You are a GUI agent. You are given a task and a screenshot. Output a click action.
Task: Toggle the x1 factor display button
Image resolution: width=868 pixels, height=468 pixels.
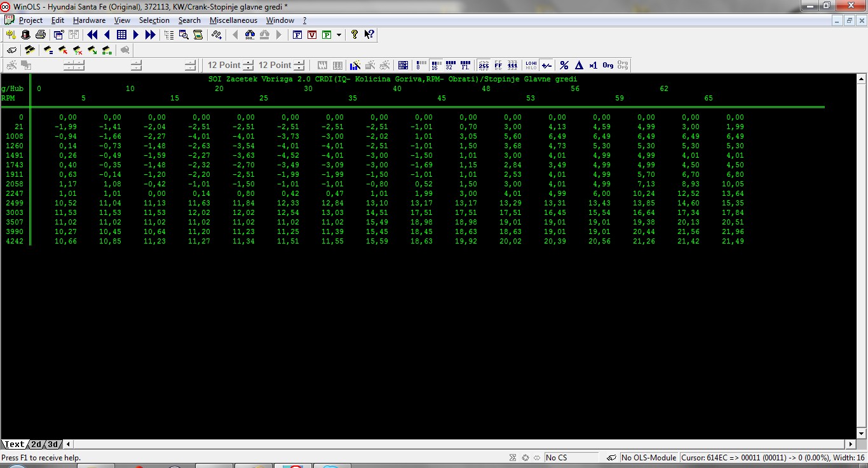coord(593,65)
